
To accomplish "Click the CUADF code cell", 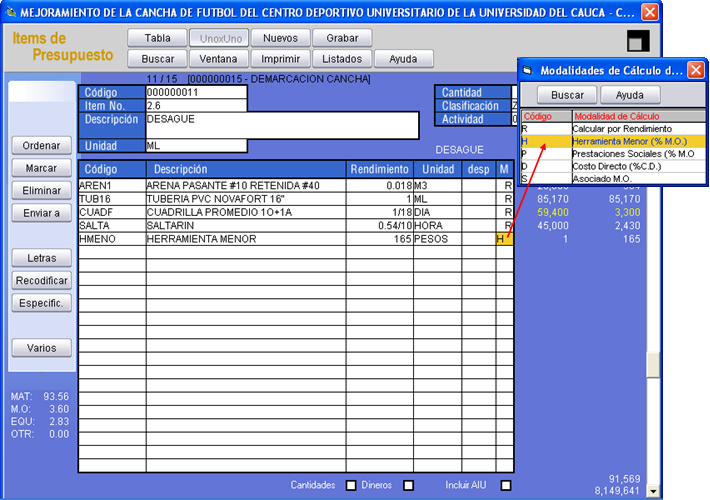I will 112,212.
